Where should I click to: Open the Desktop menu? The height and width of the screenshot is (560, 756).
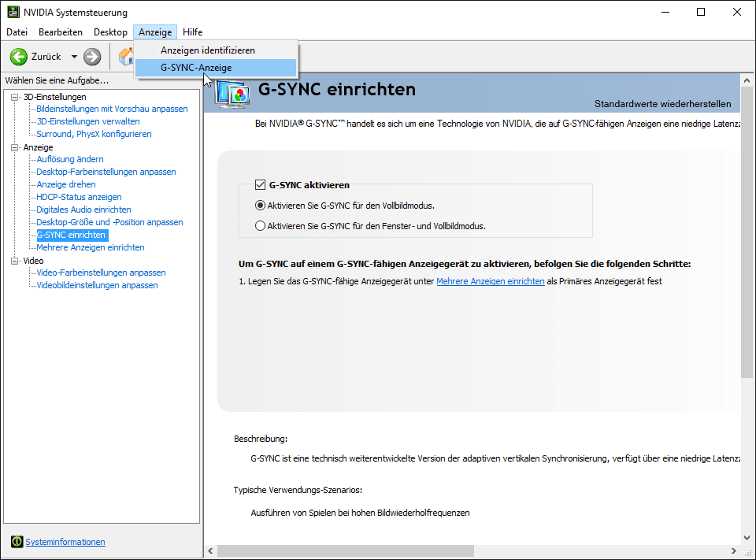click(110, 32)
